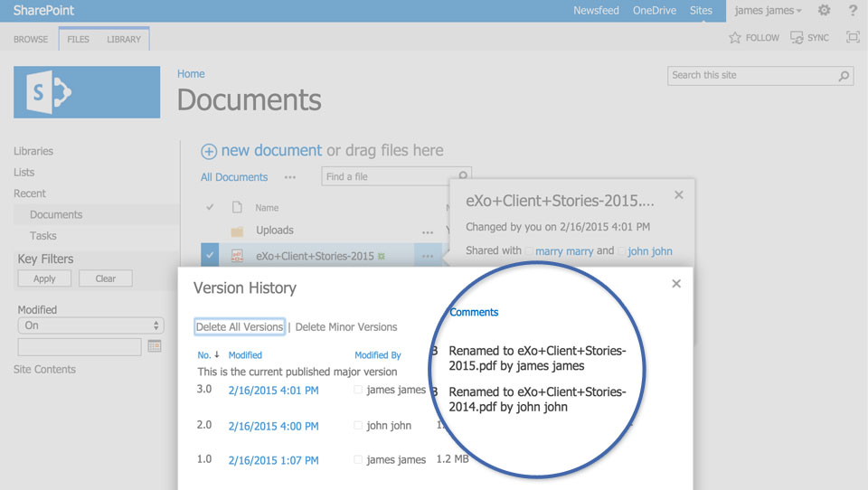868x490 pixels.
Task: Open Tasks in left navigation
Action: click(43, 236)
